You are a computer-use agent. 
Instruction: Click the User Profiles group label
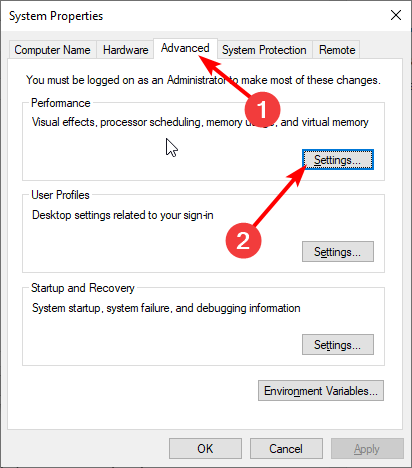click(60, 195)
